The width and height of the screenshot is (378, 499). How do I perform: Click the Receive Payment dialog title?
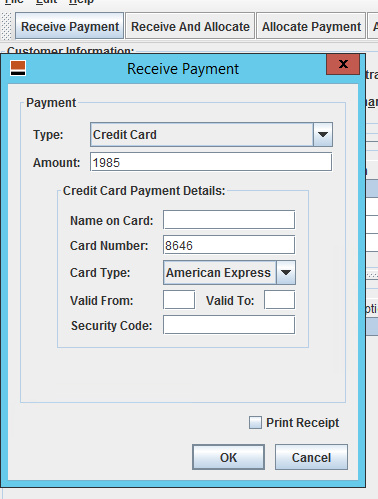[x=183, y=69]
